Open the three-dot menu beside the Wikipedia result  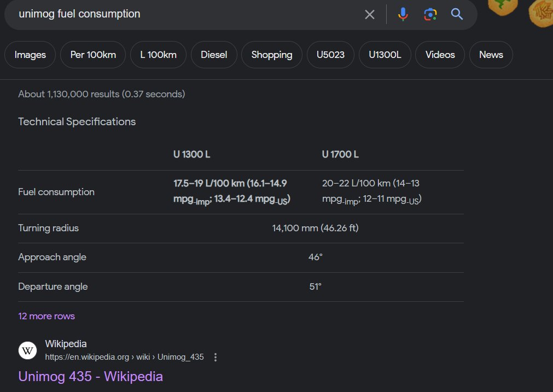tap(216, 358)
